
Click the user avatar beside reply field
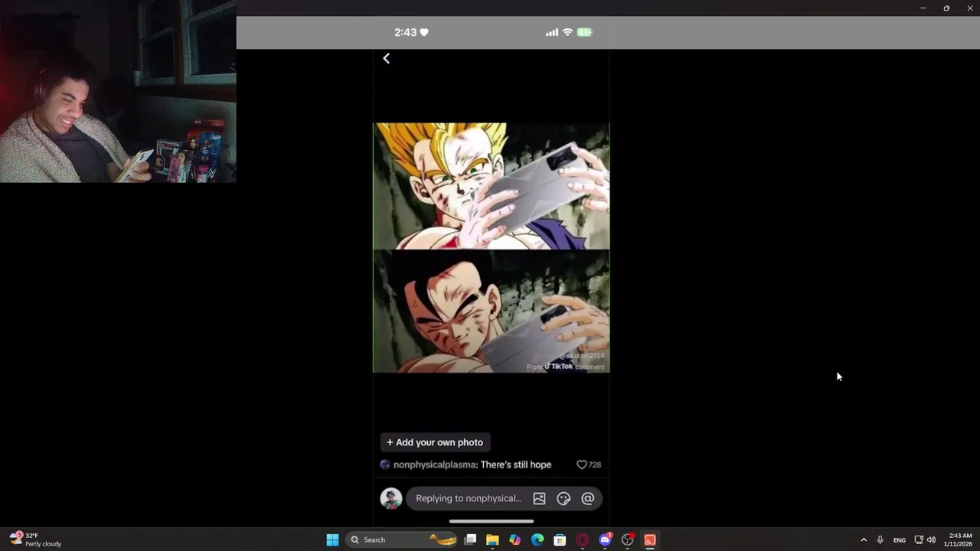tap(391, 498)
